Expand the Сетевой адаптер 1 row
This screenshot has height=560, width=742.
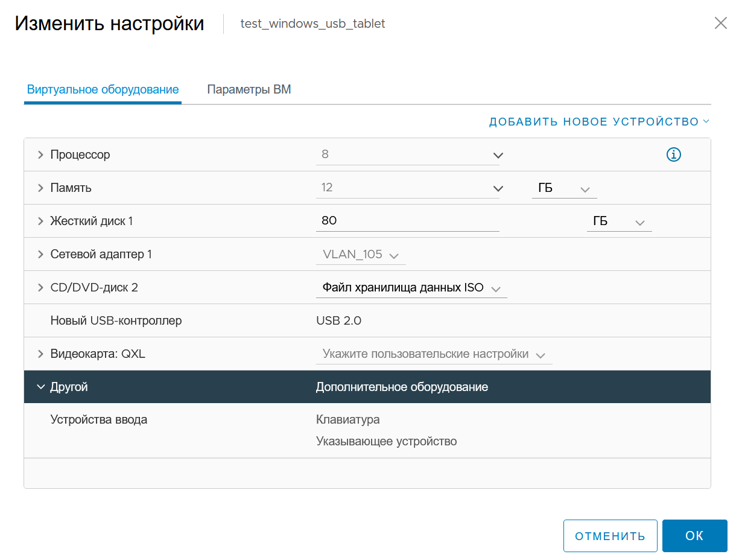(x=40, y=255)
